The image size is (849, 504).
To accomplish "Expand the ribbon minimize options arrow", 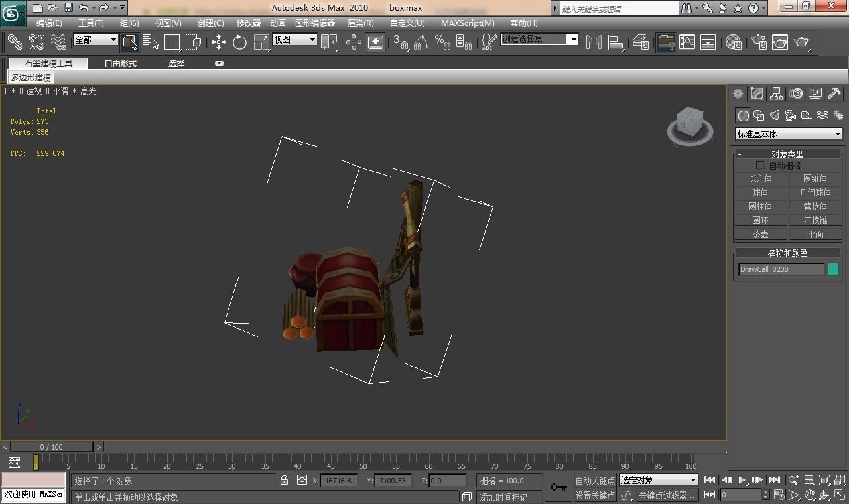I will point(219,64).
